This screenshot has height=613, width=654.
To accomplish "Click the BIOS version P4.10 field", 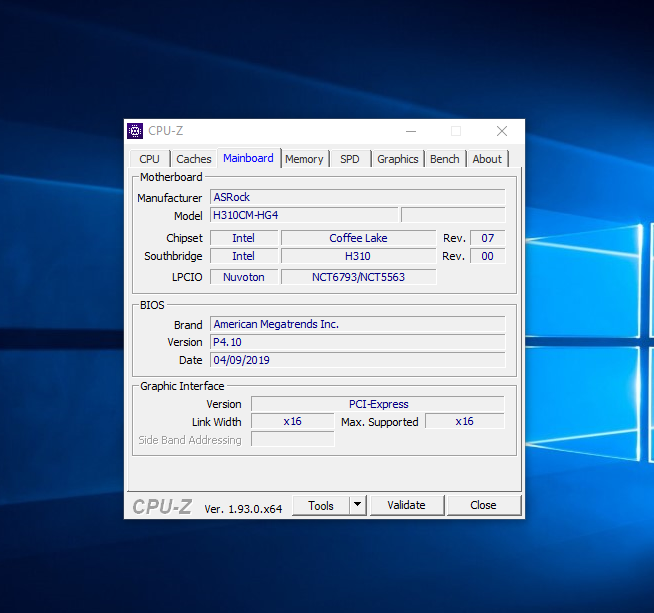I will click(357, 342).
